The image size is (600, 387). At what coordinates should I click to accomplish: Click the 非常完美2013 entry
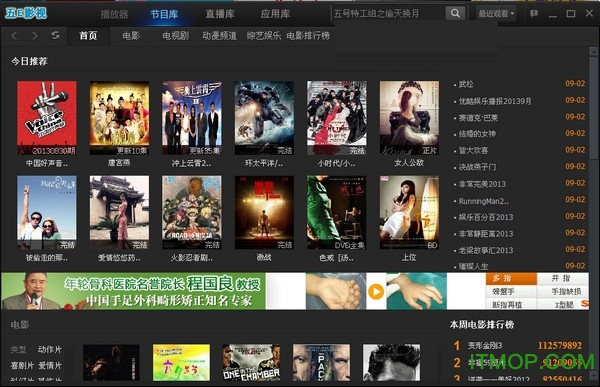(482, 184)
